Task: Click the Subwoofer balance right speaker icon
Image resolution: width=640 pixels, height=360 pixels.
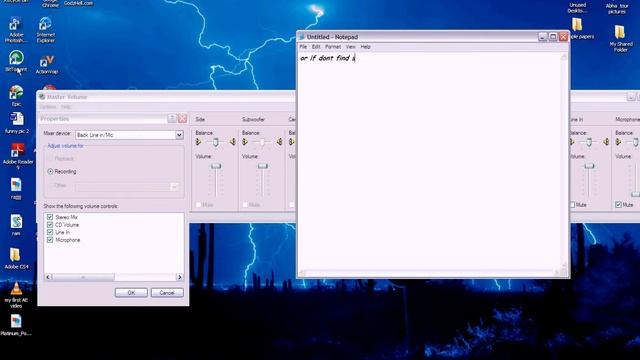Action: (280, 142)
